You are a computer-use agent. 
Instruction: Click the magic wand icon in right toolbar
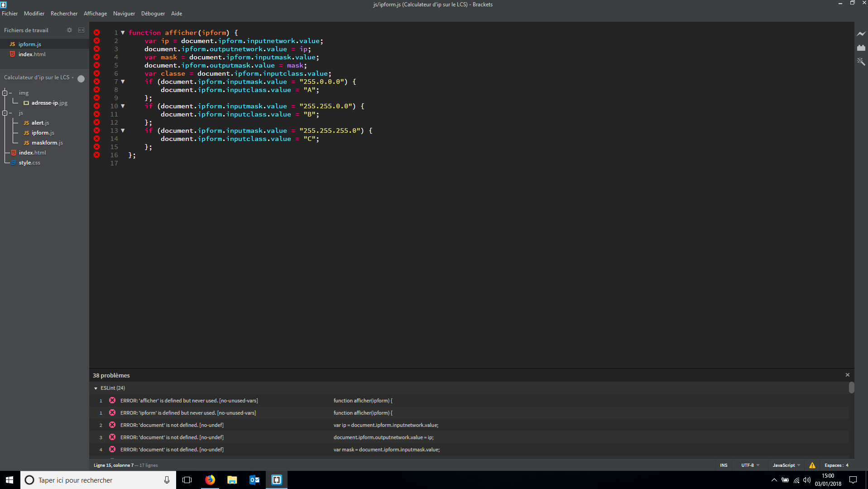coord(861,61)
